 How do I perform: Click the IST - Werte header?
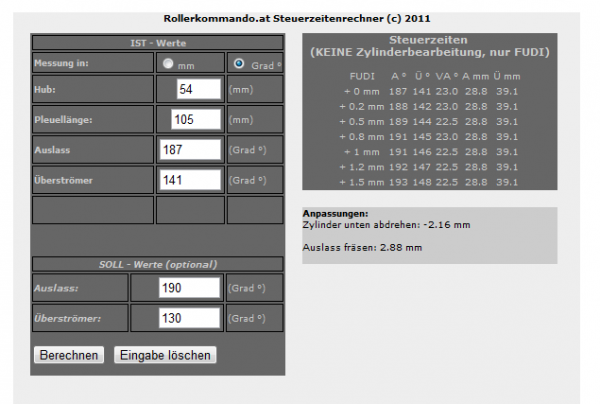[158, 43]
